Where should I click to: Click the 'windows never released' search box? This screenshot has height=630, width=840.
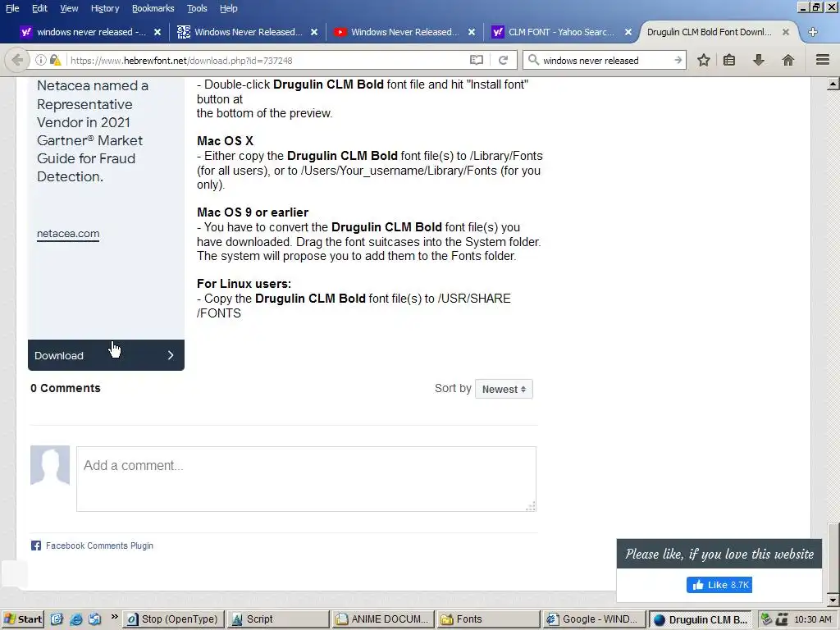click(604, 60)
